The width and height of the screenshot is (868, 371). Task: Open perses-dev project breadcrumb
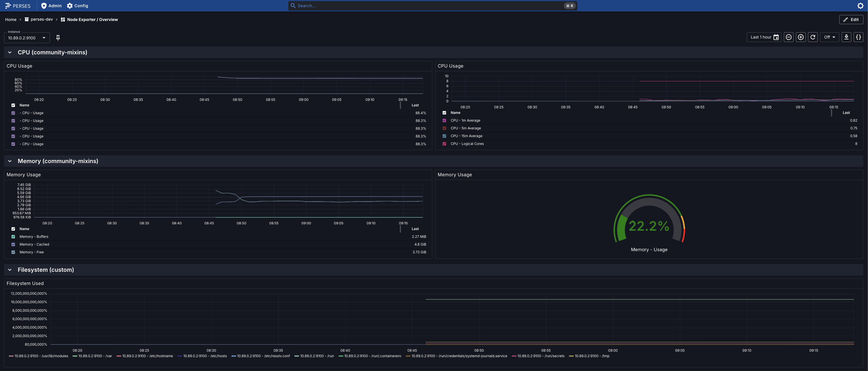click(x=39, y=20)
